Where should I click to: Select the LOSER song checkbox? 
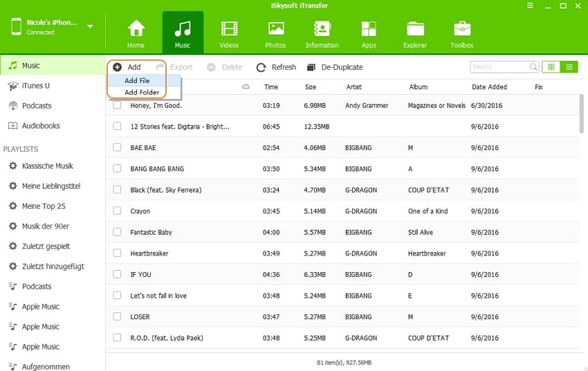pos(117,317)
